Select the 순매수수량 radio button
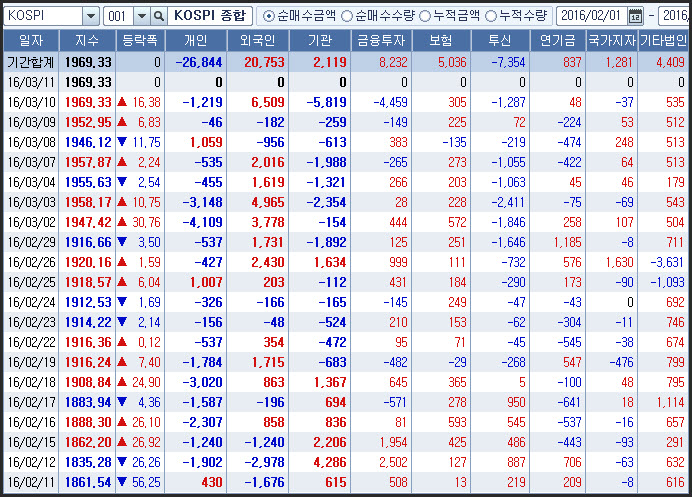692x497 pixels. click(x=347, y=16)
